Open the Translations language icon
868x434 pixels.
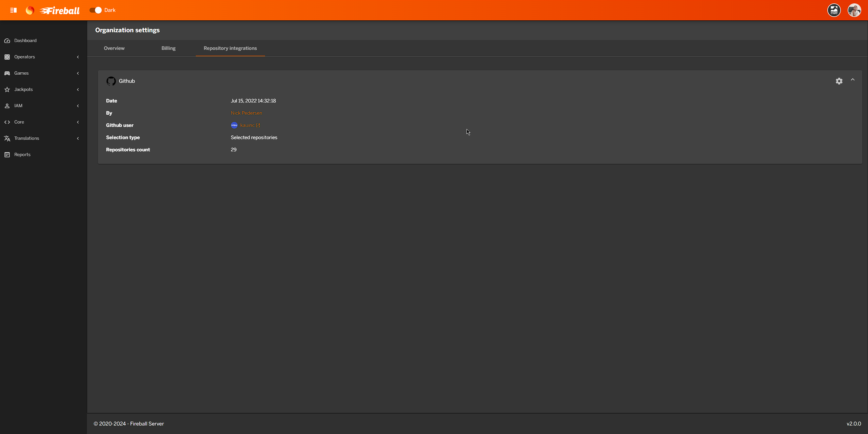7,138
